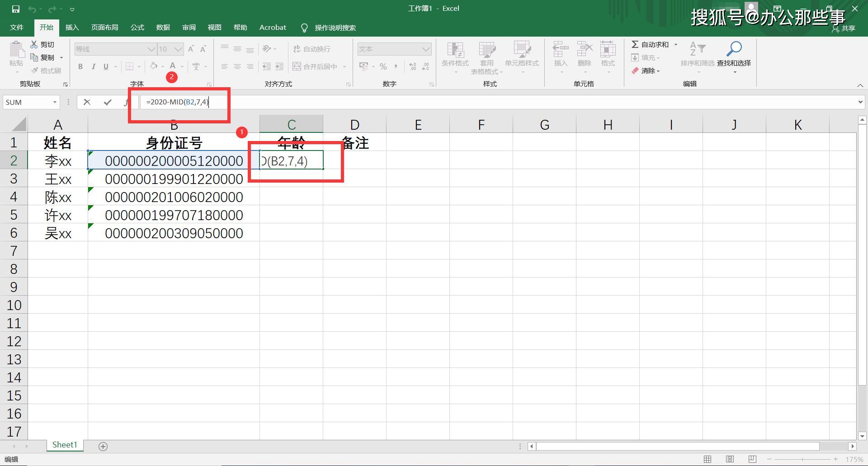Toggle 自动换行 wrap text
Viewport: 868px width, 466px height.
coord(312,49)
